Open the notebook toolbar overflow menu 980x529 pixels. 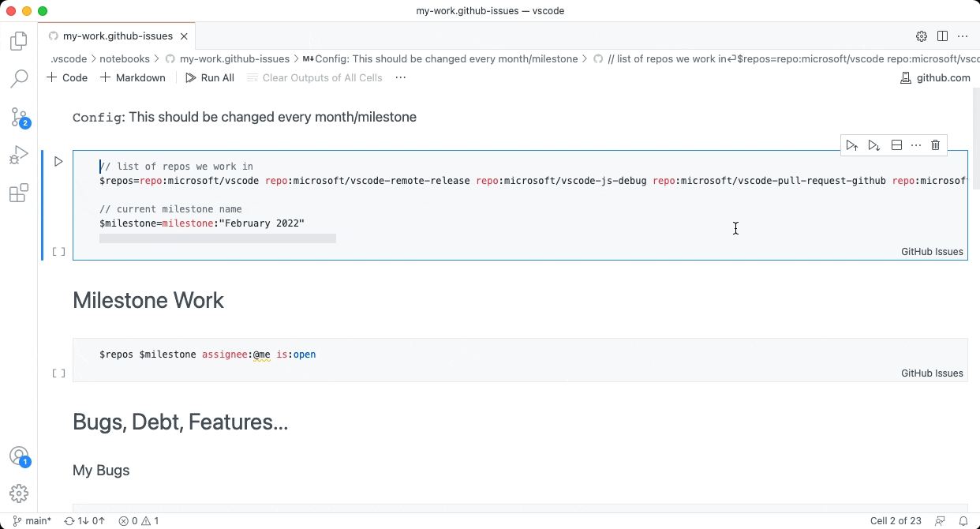401,77
